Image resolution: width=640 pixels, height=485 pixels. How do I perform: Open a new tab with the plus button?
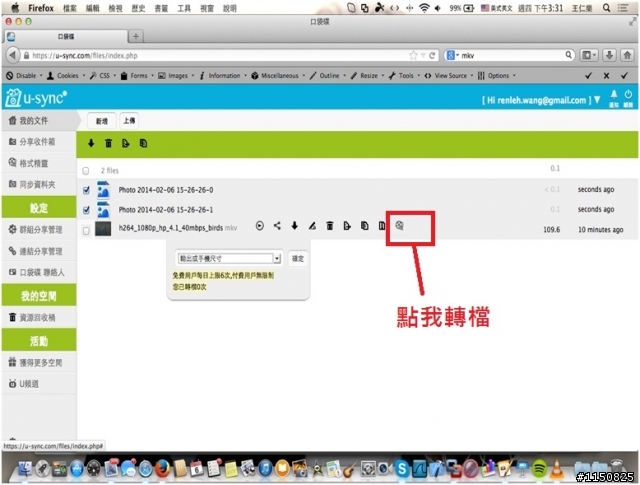[x=136, y=37]
